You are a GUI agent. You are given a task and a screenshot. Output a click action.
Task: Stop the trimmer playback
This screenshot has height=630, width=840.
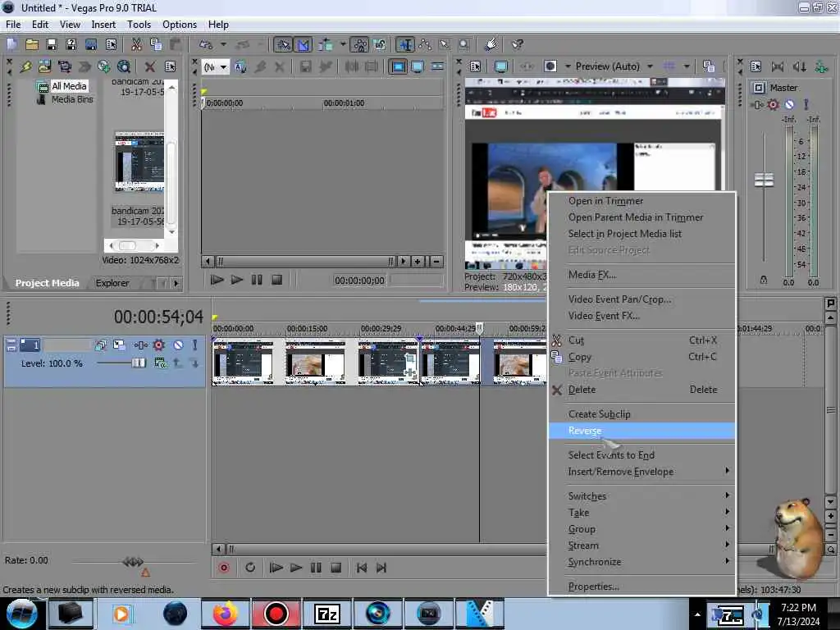(x=276, y=280)
